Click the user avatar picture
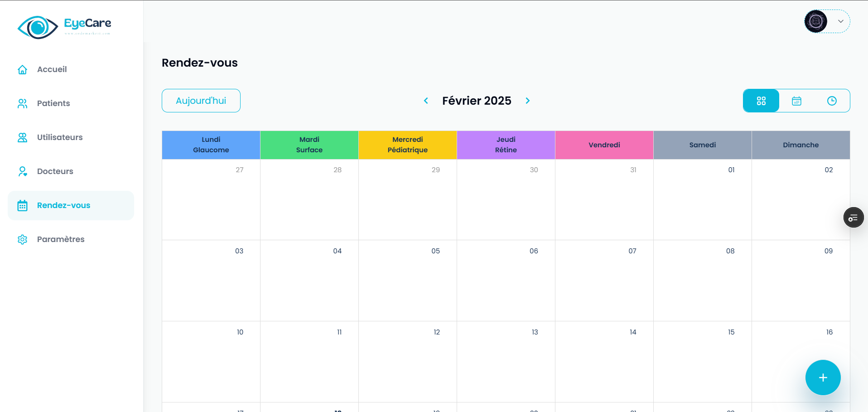Screen dimensions: 868x412 pyautogui.click(x=816, y=21)
